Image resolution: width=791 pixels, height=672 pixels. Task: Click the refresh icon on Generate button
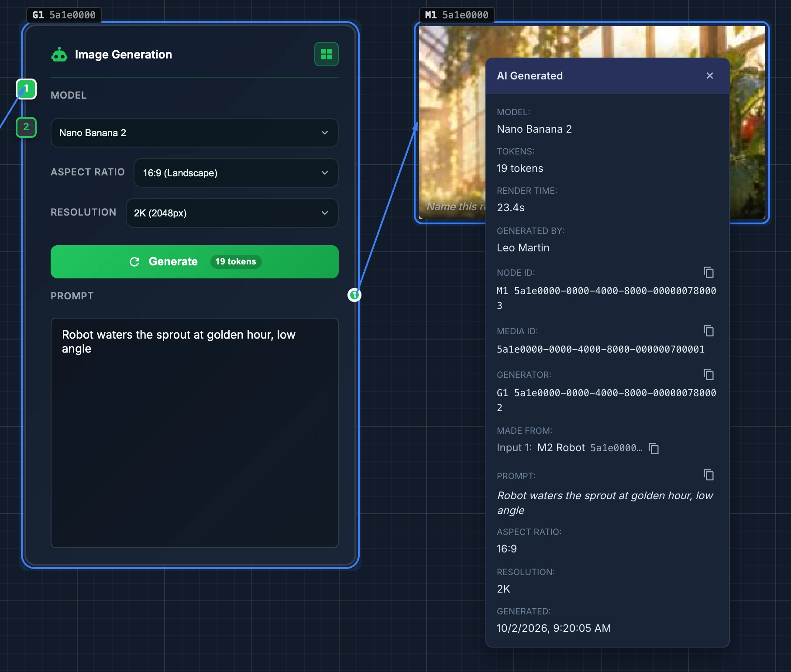(134, 261)
